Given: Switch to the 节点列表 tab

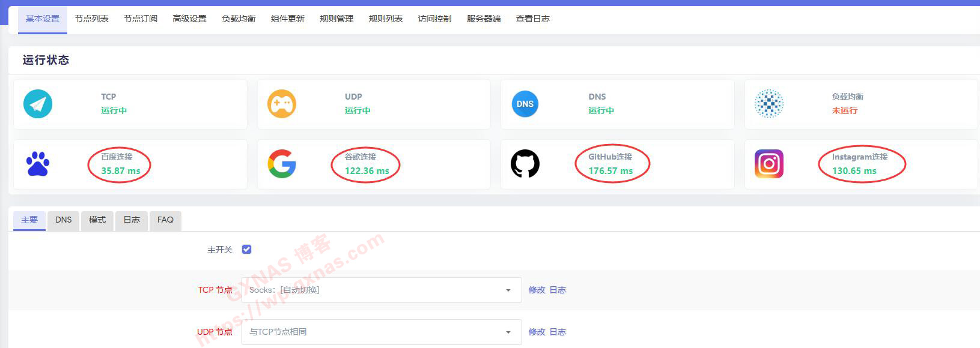Looking at the screenshot, I should (91, 19).
